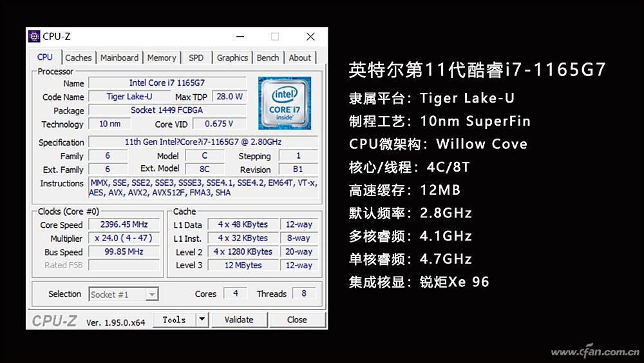
Task: Click the Ext. Family value 6
Action: tap(108, 169)
